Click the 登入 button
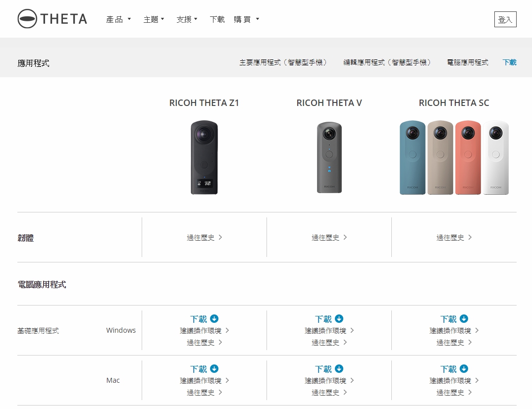This screenshot has height=409, width=532. 505,19
